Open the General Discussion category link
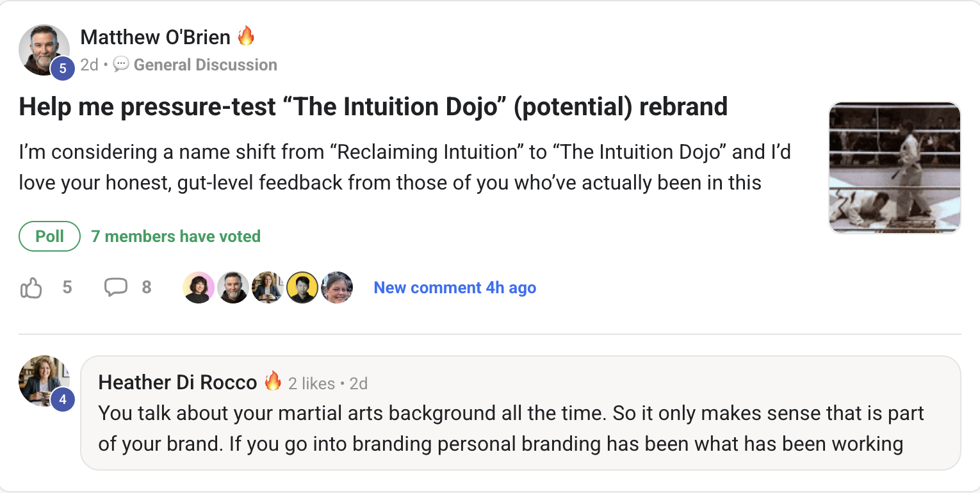980x493 pixels. click(205, 65)
